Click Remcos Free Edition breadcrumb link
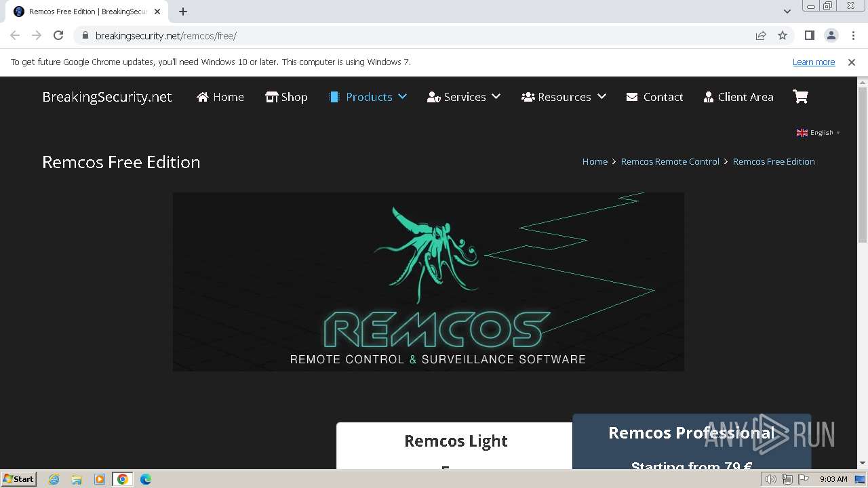Viewport: 868px width, 488px height. pos(774,162)
